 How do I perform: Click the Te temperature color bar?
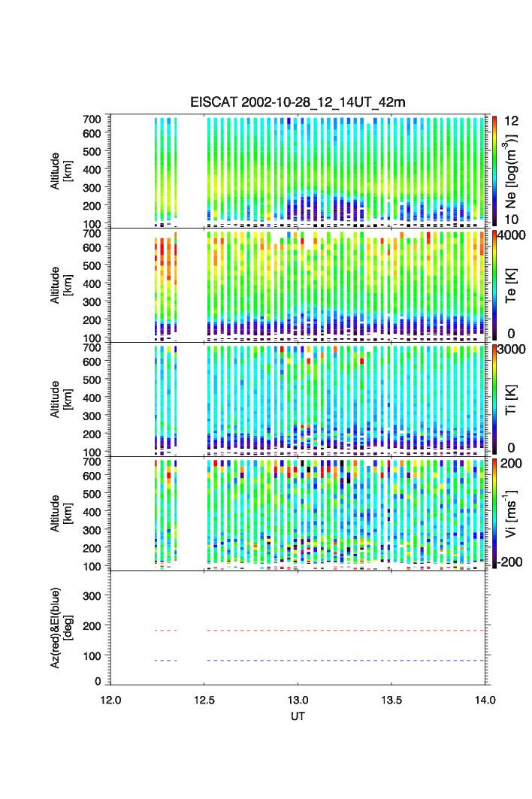[494, 285]
